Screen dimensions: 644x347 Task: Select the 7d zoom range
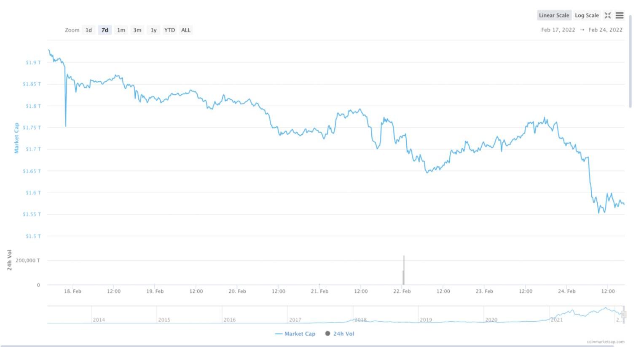[x=105, y=30]
